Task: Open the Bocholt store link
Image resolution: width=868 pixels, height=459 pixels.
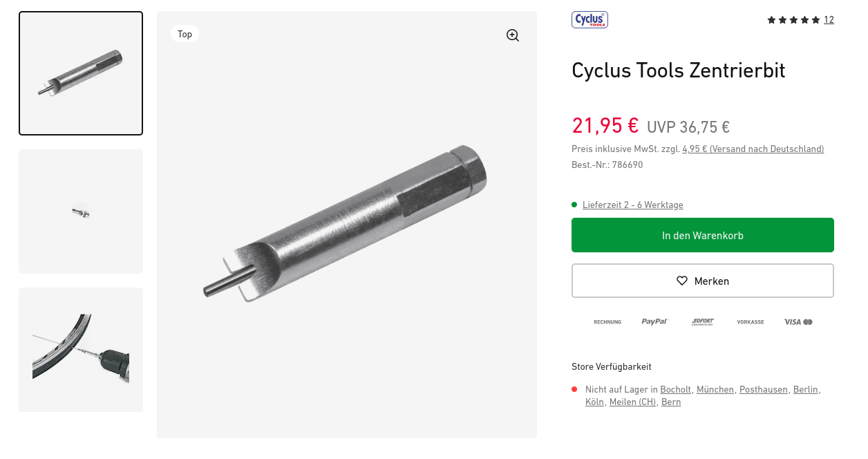Action: click(x=675, y=389)
